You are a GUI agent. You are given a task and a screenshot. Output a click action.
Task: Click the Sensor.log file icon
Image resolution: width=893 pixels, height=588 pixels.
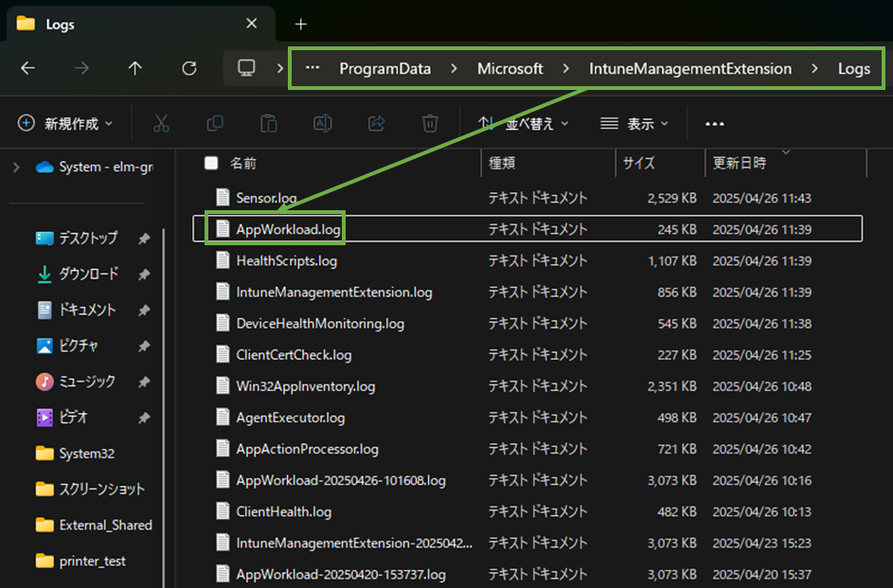click(x=223, y=198)
